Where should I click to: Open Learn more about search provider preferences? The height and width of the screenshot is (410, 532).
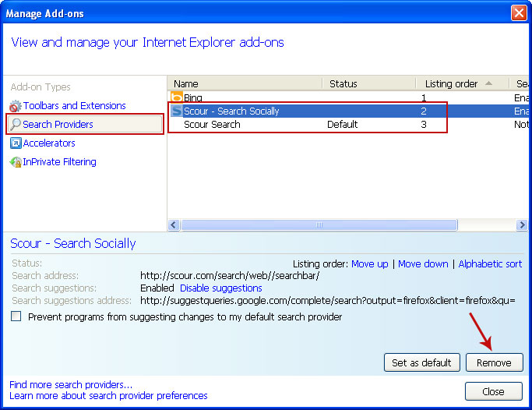pos(108,396)
